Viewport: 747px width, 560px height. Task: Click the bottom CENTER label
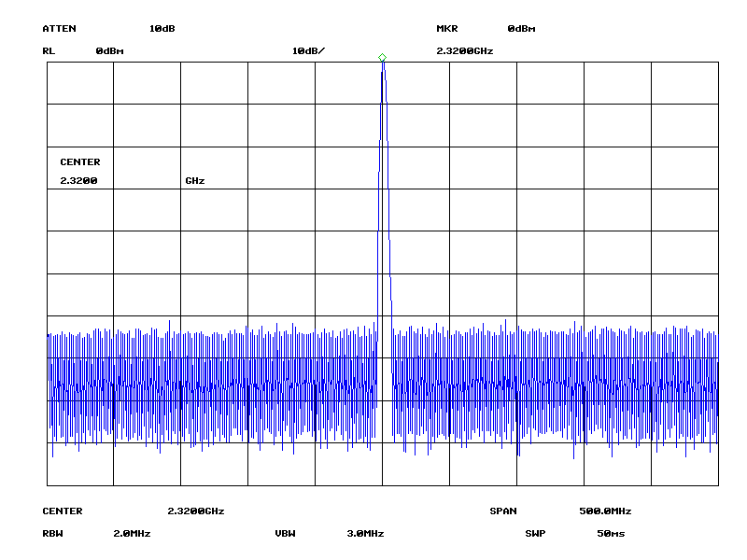pyautogui.click(x=63, y=511)
